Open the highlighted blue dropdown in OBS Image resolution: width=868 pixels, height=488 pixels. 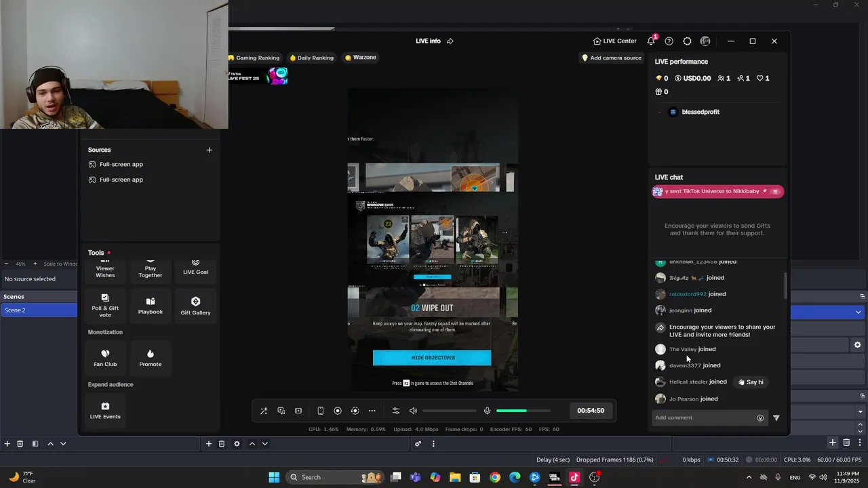pos(827,312)
